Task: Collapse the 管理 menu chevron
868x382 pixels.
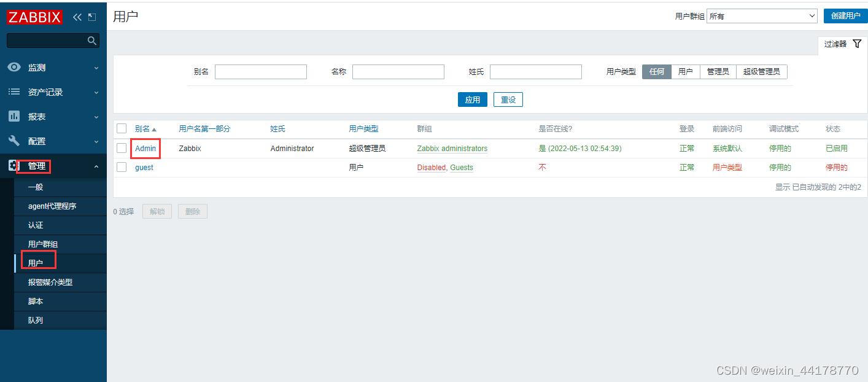Action: (96, 166)
